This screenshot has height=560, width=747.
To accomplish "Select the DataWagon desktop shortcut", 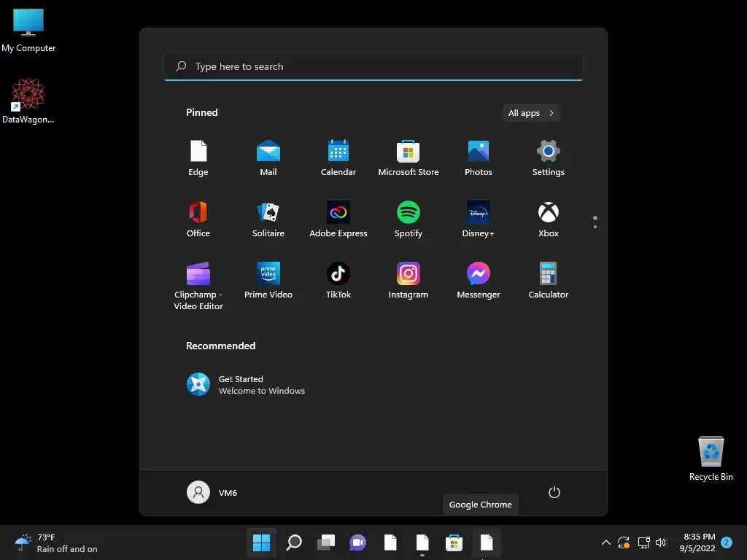I will 28,101.
